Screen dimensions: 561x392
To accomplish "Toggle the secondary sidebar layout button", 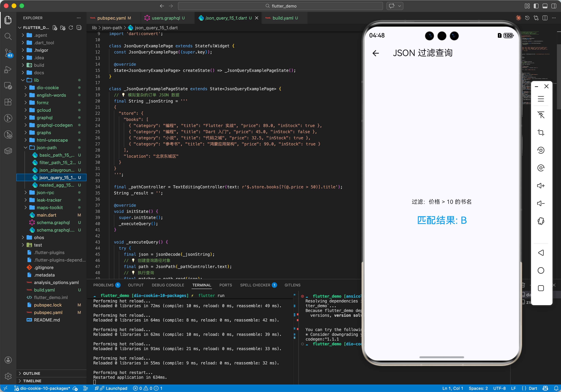I will click(554, 6).
